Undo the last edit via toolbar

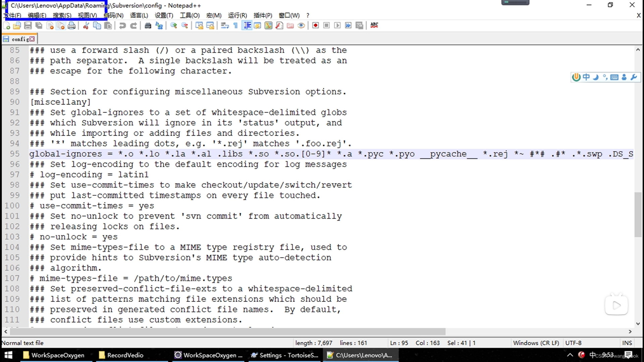coord(122,25)
